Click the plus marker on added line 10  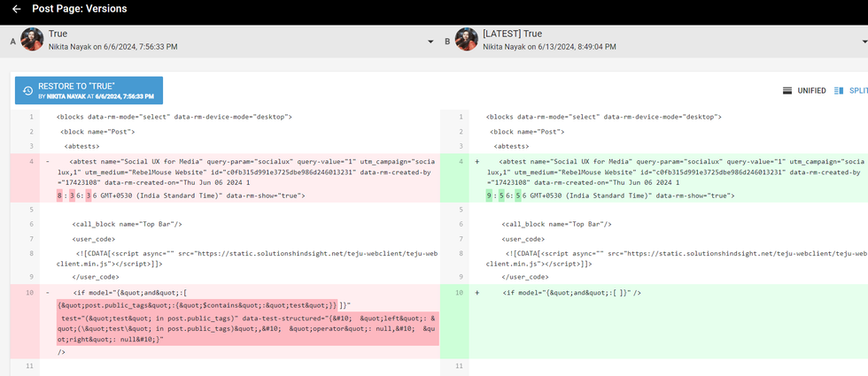point(477,293)
